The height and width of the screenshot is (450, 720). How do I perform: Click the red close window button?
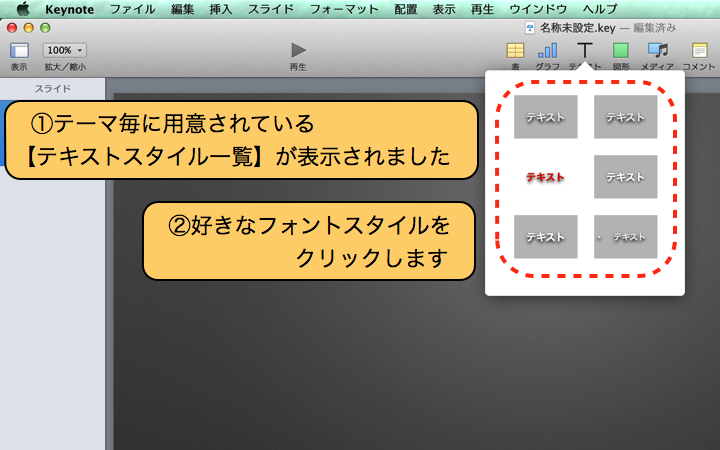pos(12,28)
